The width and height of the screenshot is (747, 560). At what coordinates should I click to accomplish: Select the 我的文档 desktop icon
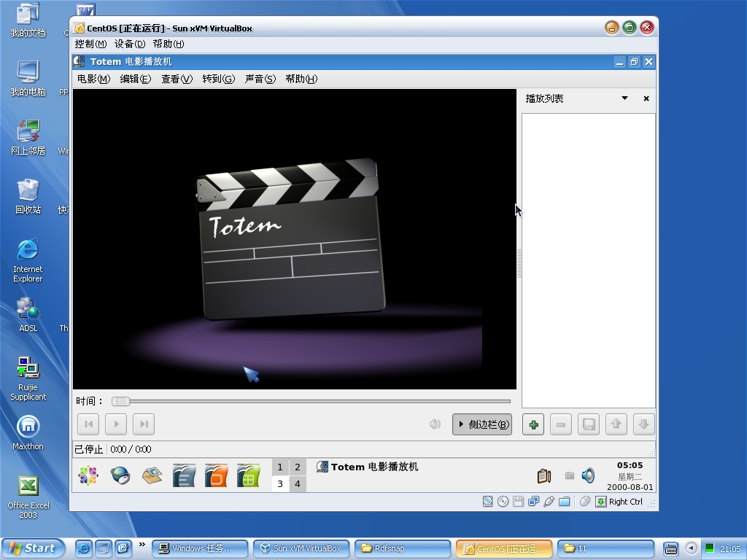point(28,20)
